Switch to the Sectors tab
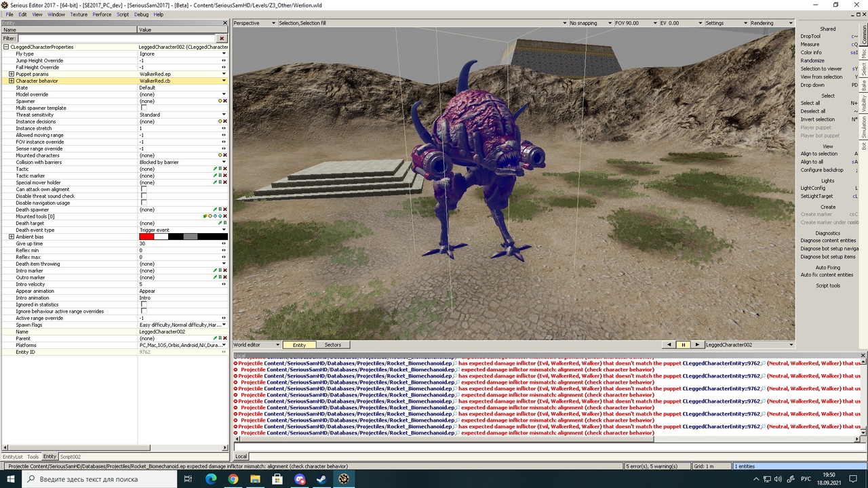Viewport: 868px width, 488px height. [x=333, y=345]
